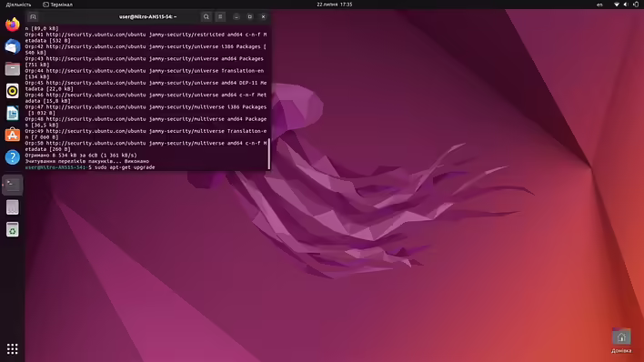
Task: Launch Rhythmbox music player
Action: (13, 91)
